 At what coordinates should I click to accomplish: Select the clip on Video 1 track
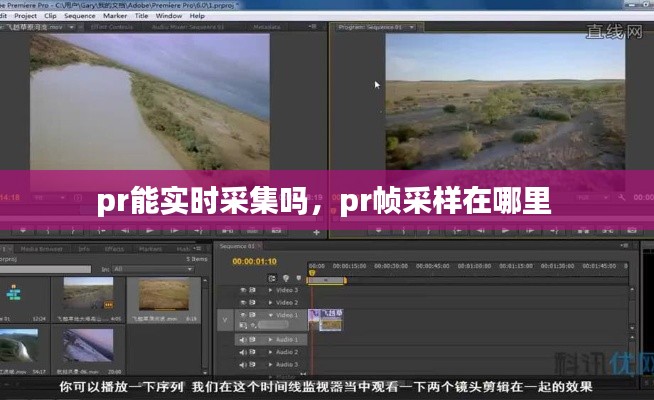click(x=326, y=320)
